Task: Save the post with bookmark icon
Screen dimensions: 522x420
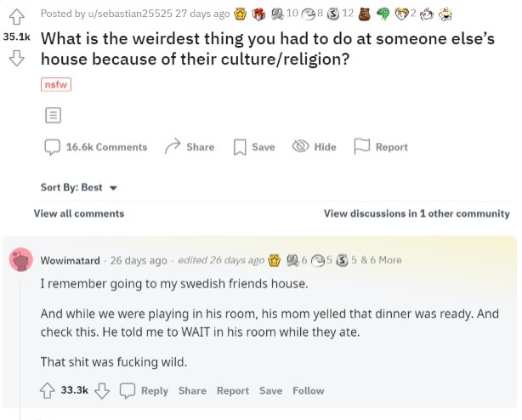Action: click(254, 147)
